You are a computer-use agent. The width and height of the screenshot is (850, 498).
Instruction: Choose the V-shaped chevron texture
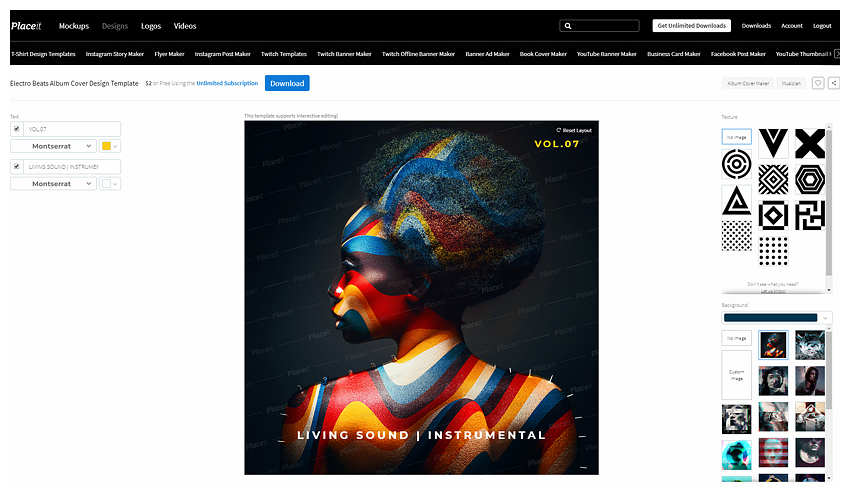pyautogui.click(x=773, y=143)
